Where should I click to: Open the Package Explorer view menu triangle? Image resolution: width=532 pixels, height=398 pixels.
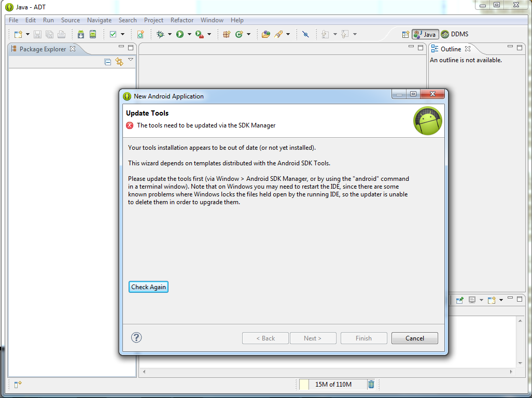[131, 60]
